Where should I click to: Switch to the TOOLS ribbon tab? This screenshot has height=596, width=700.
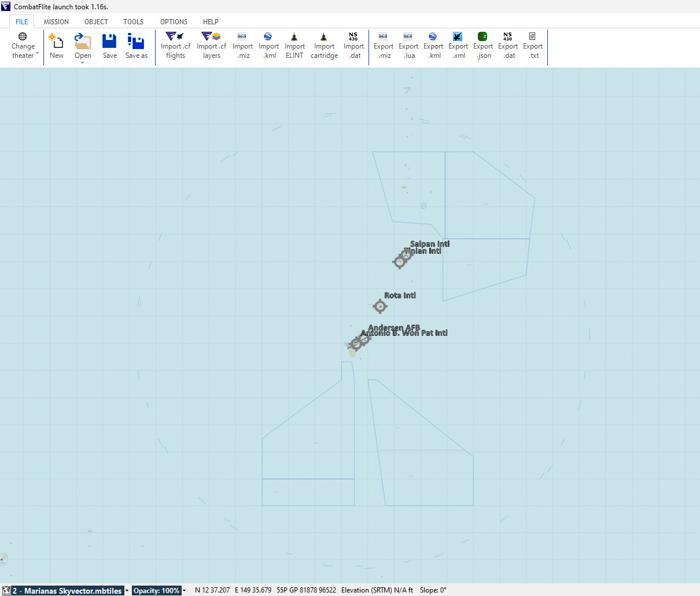pyautogui.click(x=133, y=21)
